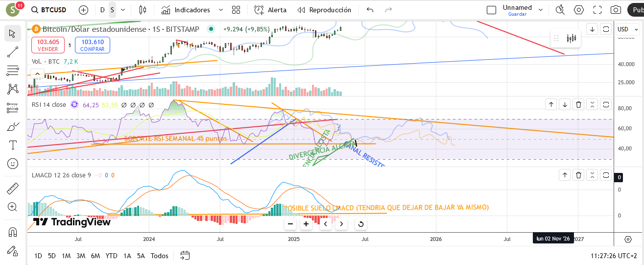Open the Indicadores panel
This screenshot has height=265, width=644.
[x=186, y=10]
